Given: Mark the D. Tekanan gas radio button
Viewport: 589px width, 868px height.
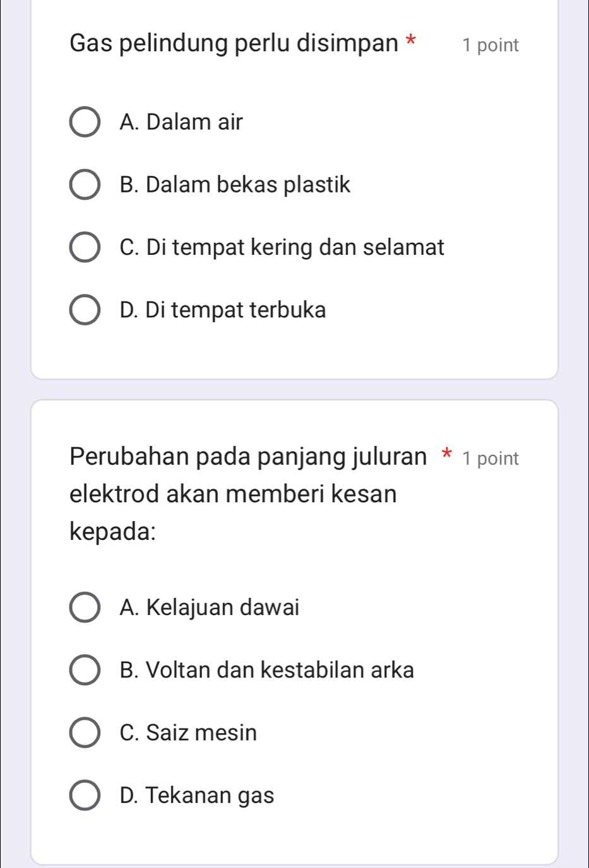Looking at the screenshot, I should pyautogui.click(x=84, y=795).
